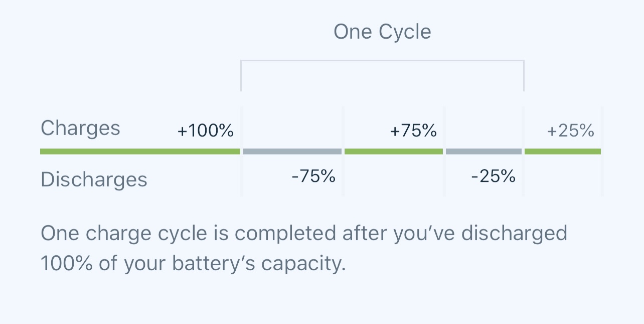The width and height of the screenshot is (644, 324).
Task: Click the green bar under +75%
Action: tap(394, 151)
